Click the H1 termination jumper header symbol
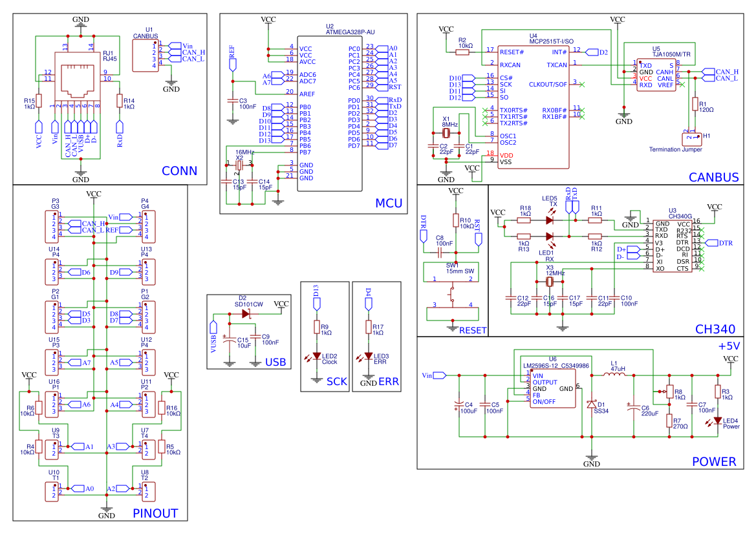Viewport: 756px width, 535px height. pos(692,139)
